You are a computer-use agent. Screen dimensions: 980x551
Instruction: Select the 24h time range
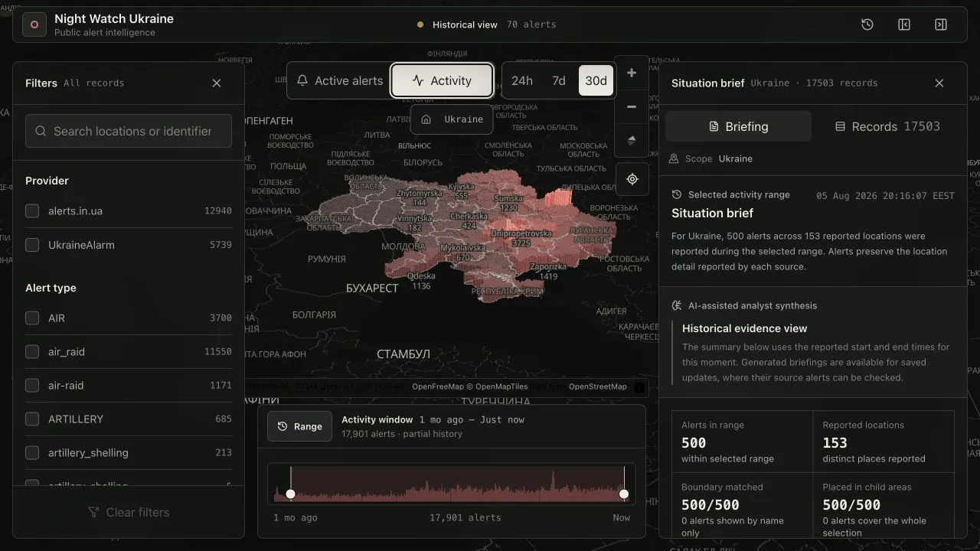click(x=522, y=80)
